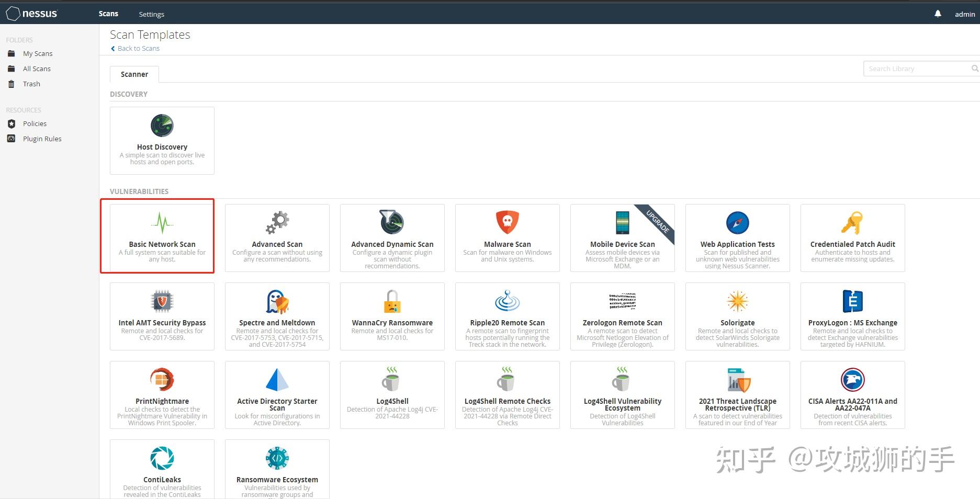Click the Zerologon Remote Scan binary icon
This screenshot has width=980, height=499.
pos(623,301)
